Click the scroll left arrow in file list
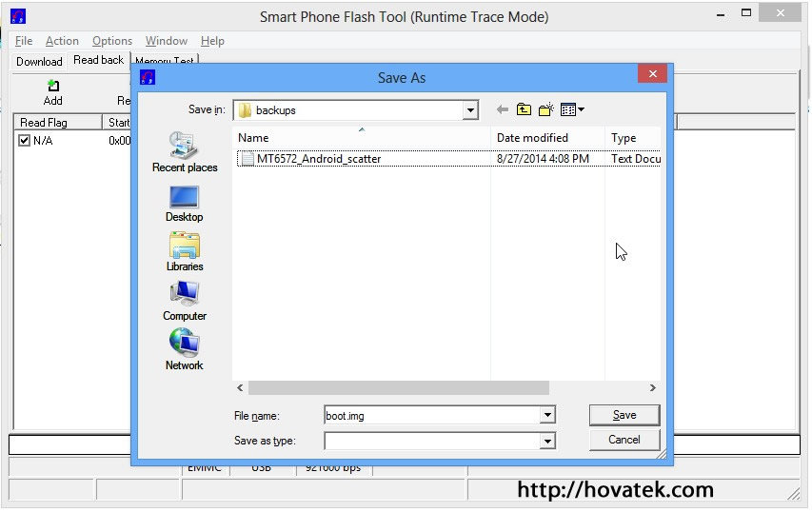812x512 pixels. [240, 387]
